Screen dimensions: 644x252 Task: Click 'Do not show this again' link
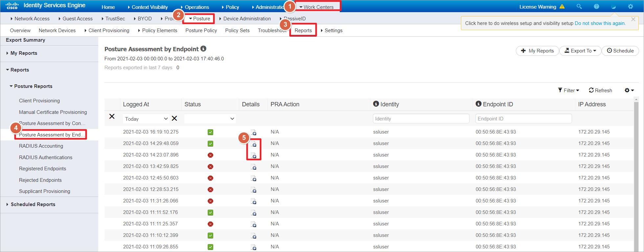click(600, 23)
